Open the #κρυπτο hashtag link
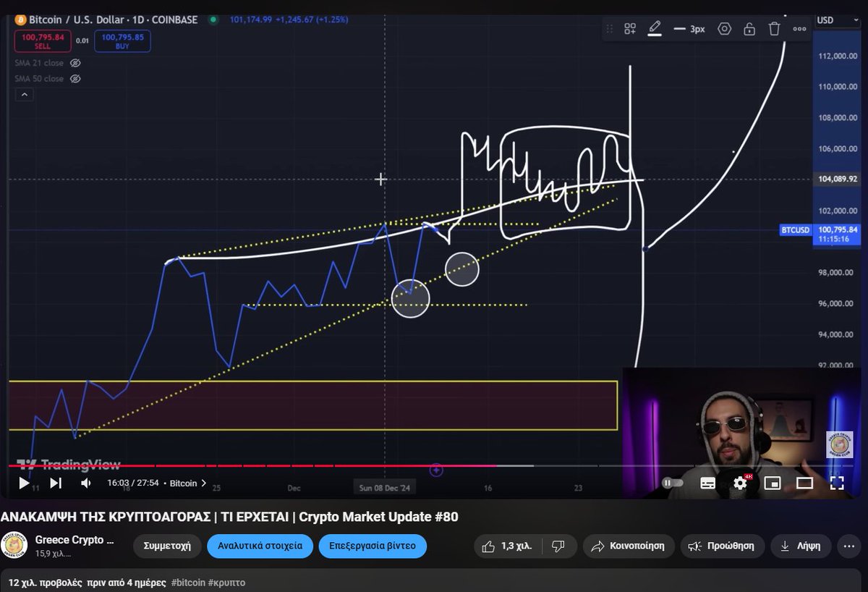Image resolution: width=868 pixels, height=592 pixels. (226, 583)
